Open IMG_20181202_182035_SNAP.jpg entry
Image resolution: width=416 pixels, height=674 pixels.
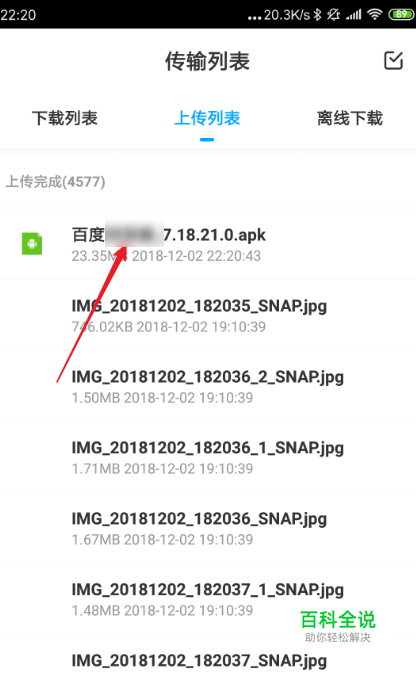tap(208, 315)
